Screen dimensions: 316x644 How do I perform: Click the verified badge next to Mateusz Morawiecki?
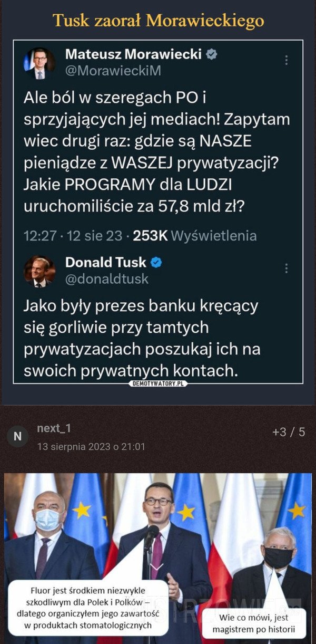click(212, 54)
